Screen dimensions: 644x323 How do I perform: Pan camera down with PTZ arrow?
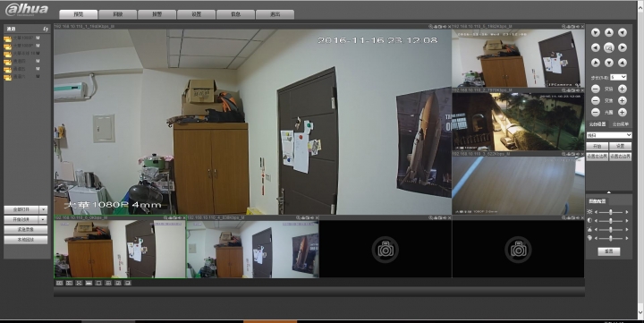click(609, 63)
